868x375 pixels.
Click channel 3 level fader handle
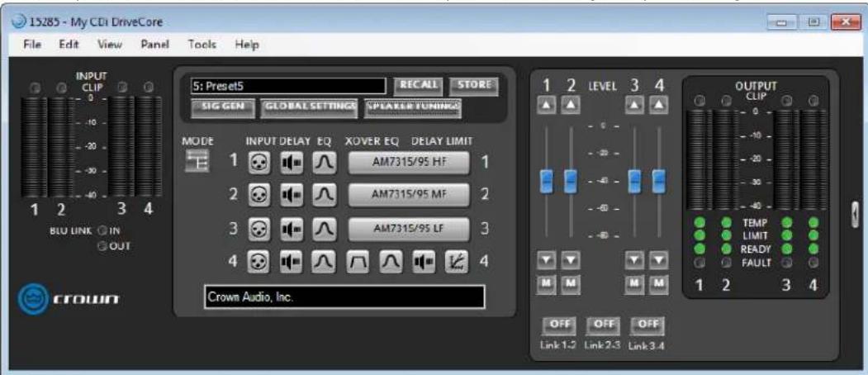click(x=634, y=181)
